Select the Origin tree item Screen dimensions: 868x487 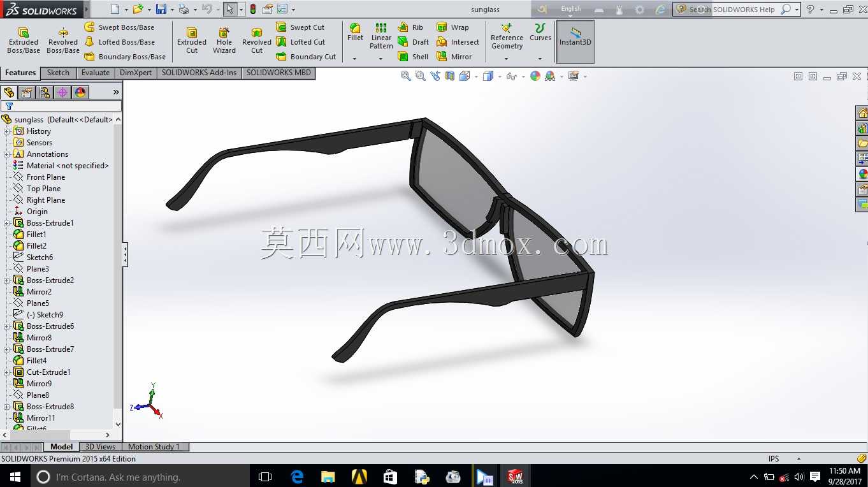37,212
